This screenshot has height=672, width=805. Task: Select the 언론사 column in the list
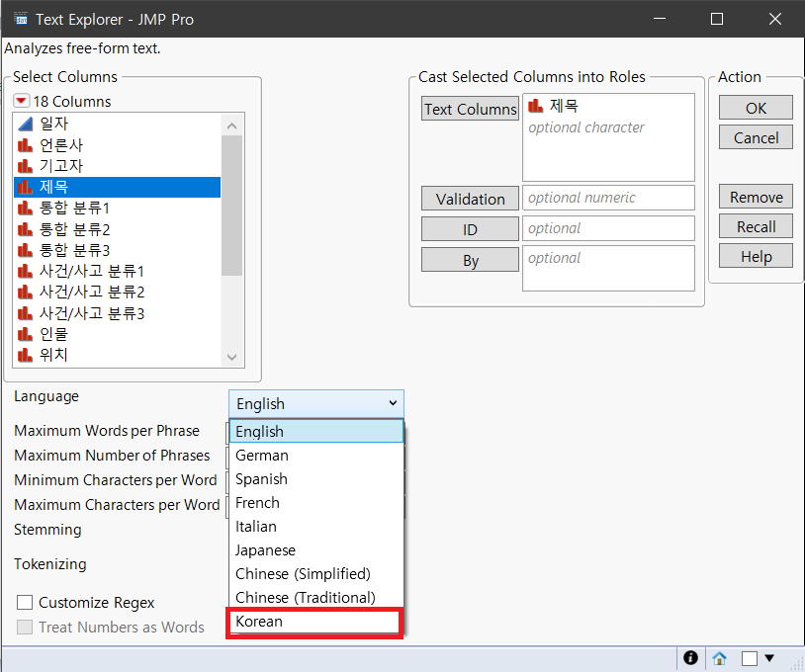(x=117, y=145)
